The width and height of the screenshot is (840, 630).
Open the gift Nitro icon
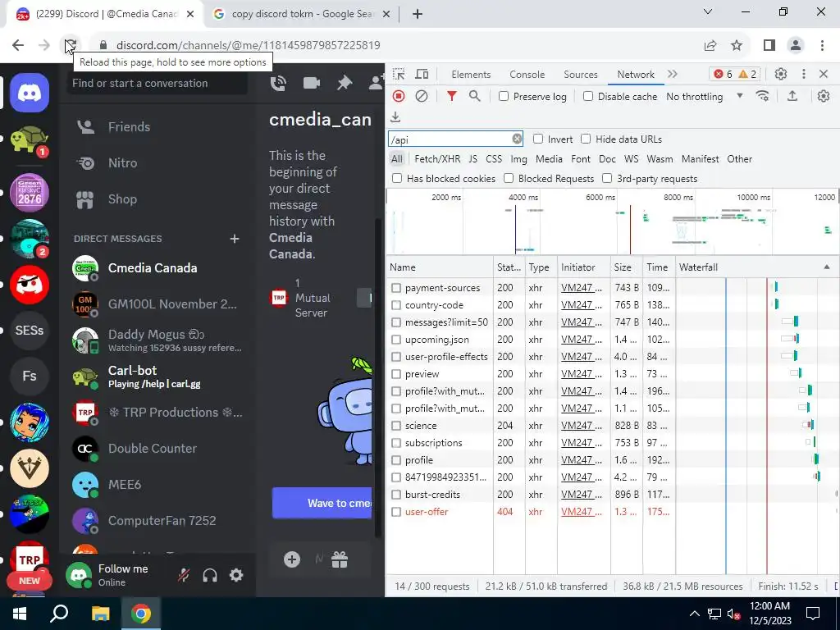click(340, 559)
